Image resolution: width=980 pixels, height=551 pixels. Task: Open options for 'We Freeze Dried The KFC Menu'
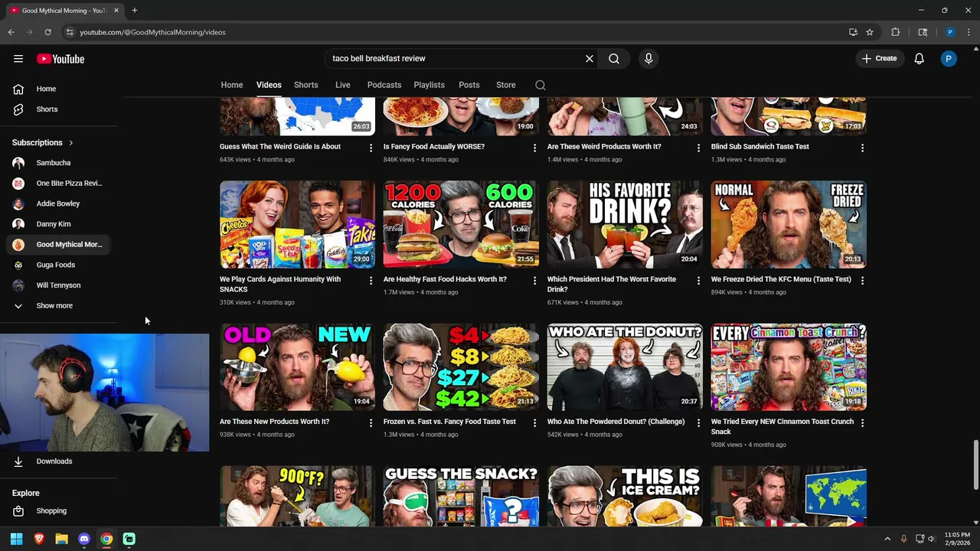point(862,281)
